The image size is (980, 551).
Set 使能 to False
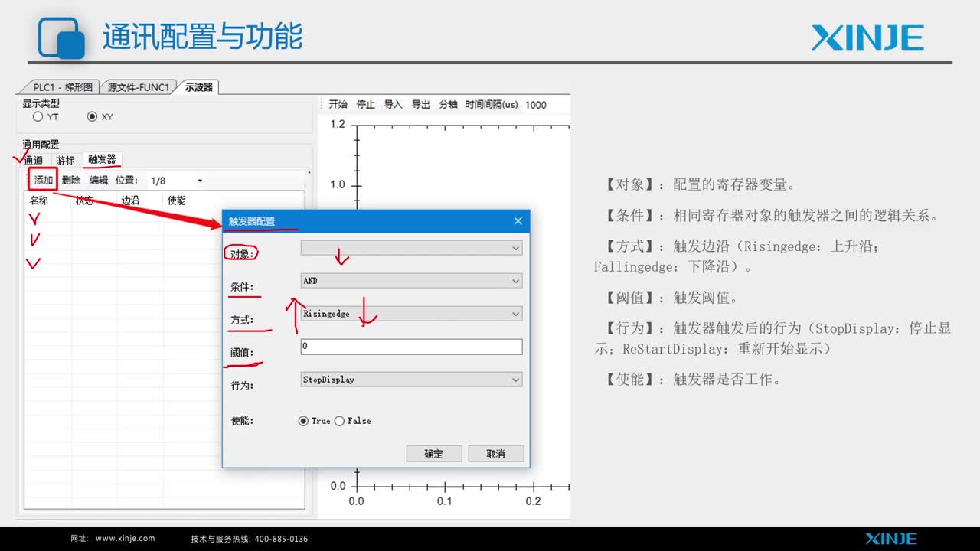click(x=339, y=421)
